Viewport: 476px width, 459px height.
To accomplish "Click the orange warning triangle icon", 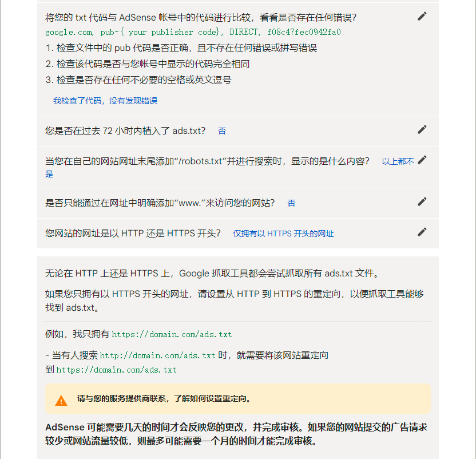I will pos(60,399).
